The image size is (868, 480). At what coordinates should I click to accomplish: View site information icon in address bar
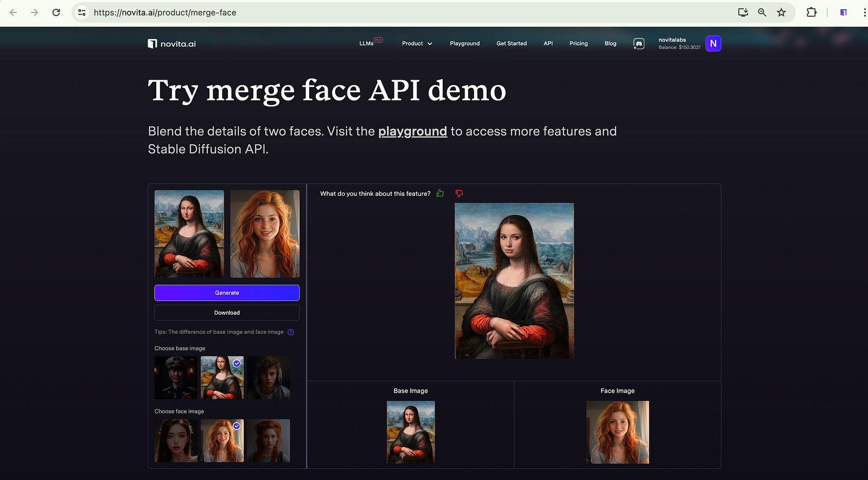coord(82,12)
